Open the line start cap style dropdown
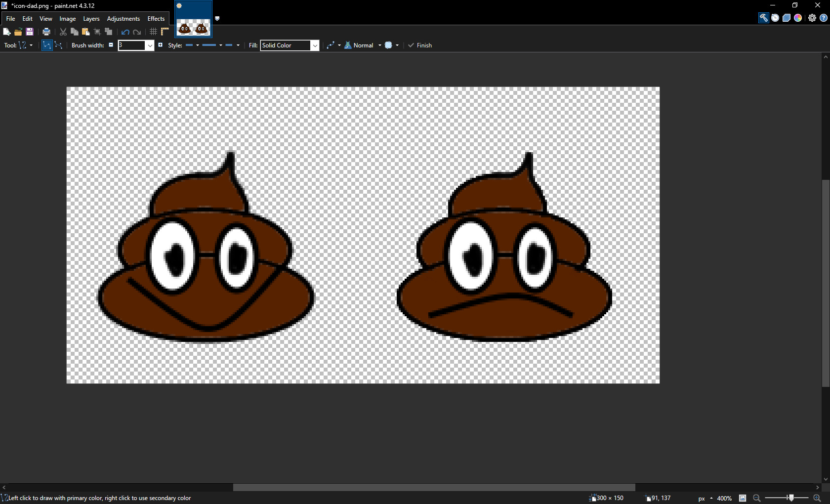Screen dimensions: 830x504 (x=192, y=45)
